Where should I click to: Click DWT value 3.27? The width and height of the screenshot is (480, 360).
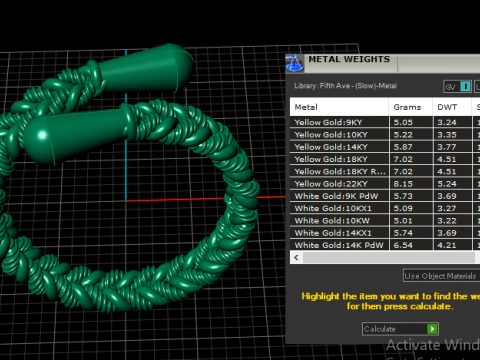click(x=447, y=208)
